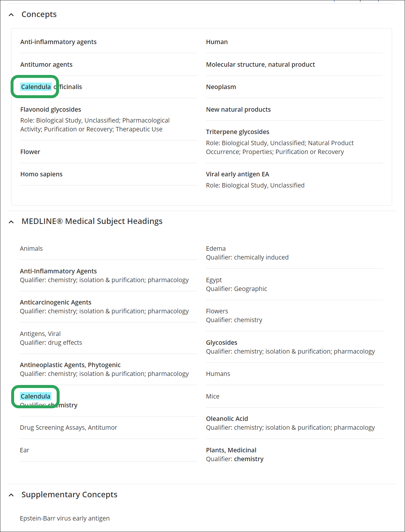This screenshot has height=532, width=405.
Task: Click the Edema MeSH heading
Action: 216,248
